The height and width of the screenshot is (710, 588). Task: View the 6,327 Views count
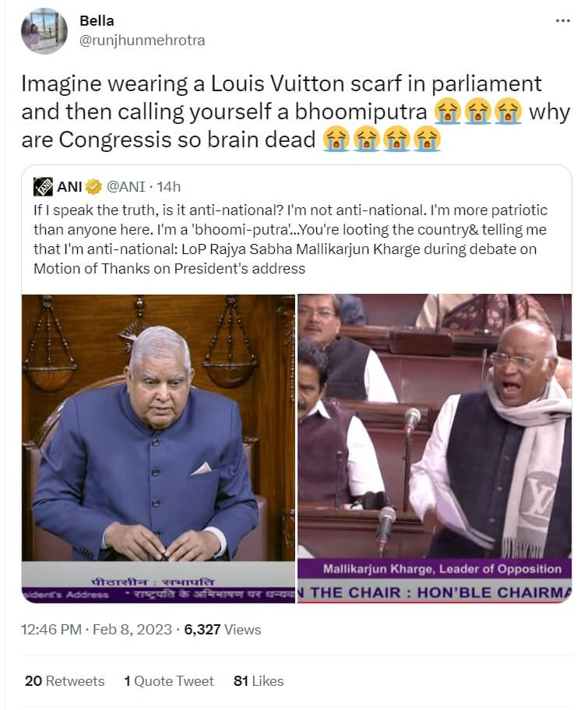pos(223,630)
